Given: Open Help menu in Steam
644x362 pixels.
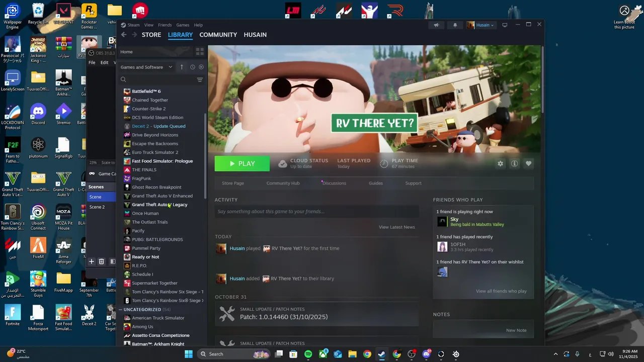Looking at the screenshot, I should (198, 25).
